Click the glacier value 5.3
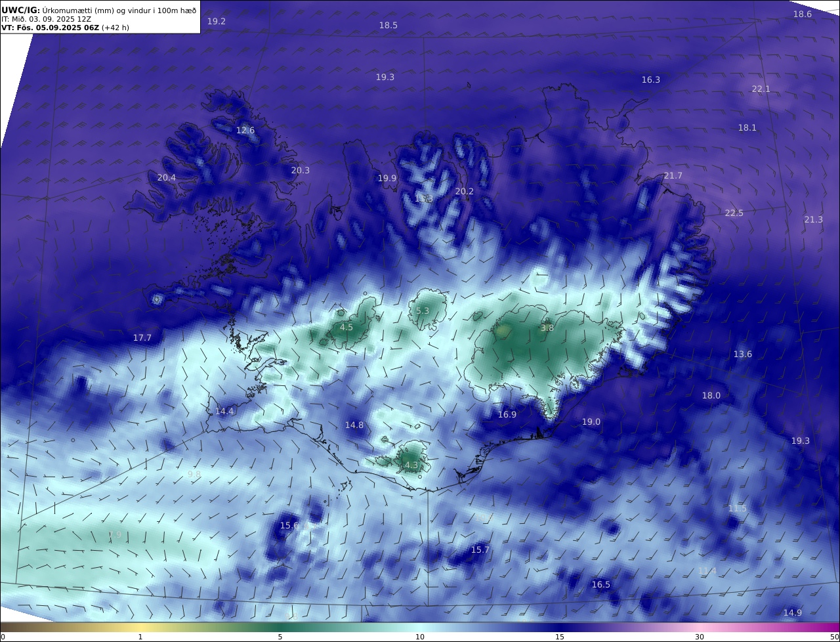The width and height of the screenshot is (840, 642). [423, 311]
